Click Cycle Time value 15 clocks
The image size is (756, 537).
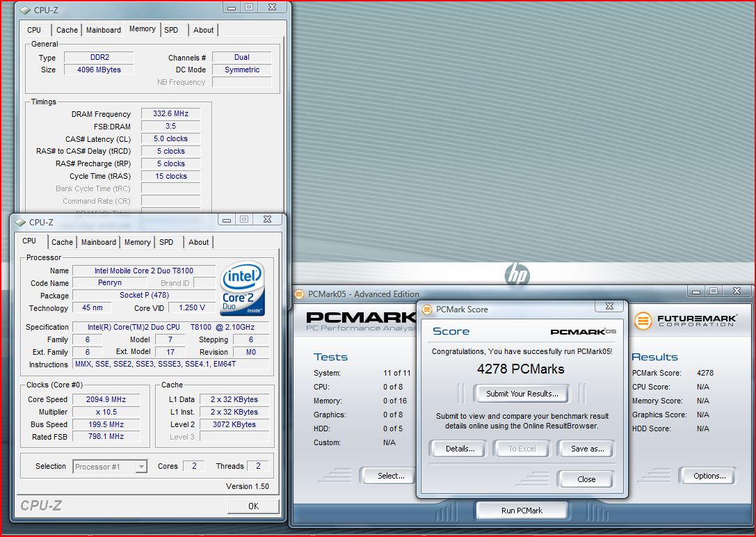[x=170, y=177]
